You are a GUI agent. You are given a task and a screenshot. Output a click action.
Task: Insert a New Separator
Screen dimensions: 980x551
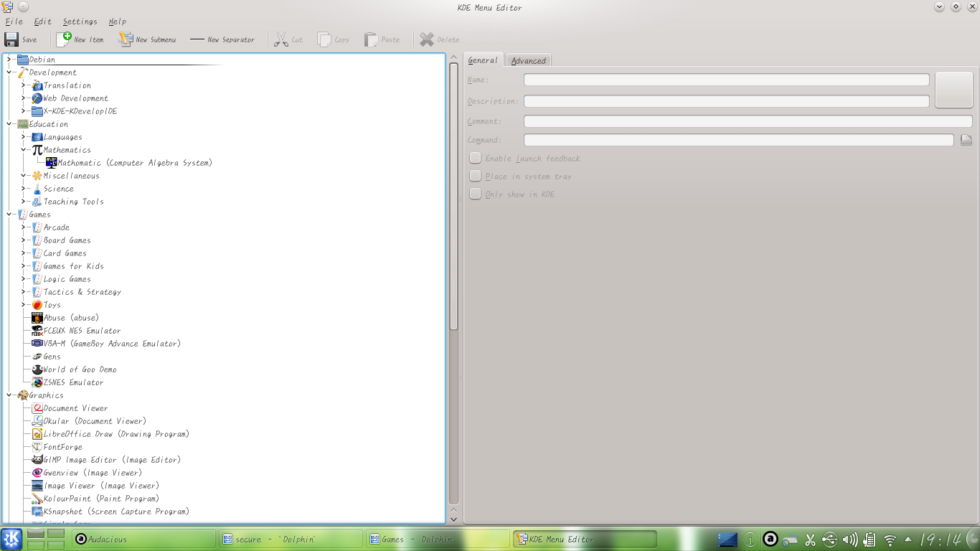click(222, 39)
